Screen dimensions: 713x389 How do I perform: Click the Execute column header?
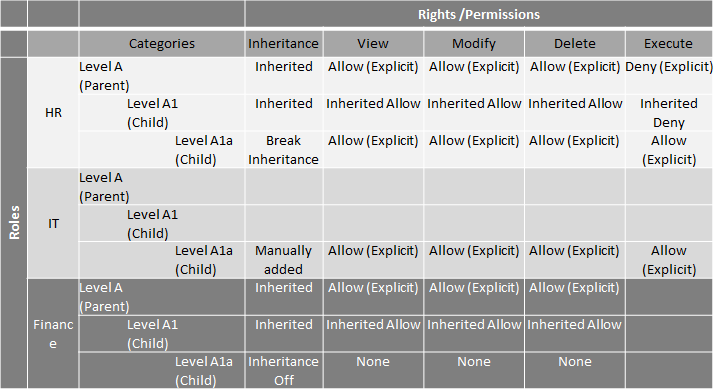click(x=669, y=44)
